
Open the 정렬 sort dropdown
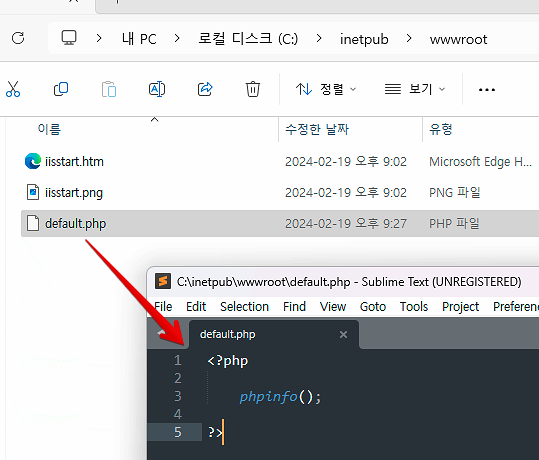pos(326,89)
